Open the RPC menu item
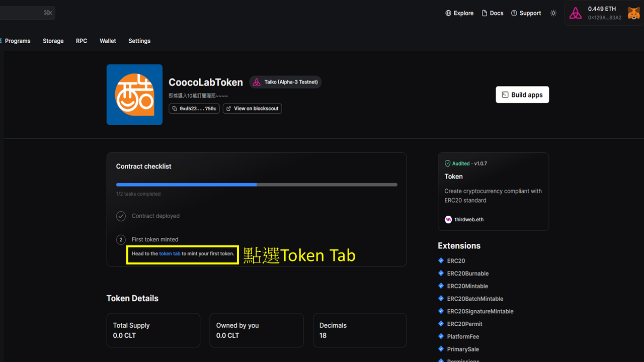Image resolution: width=644 pixels, height=362 pixels. point(82,41)
